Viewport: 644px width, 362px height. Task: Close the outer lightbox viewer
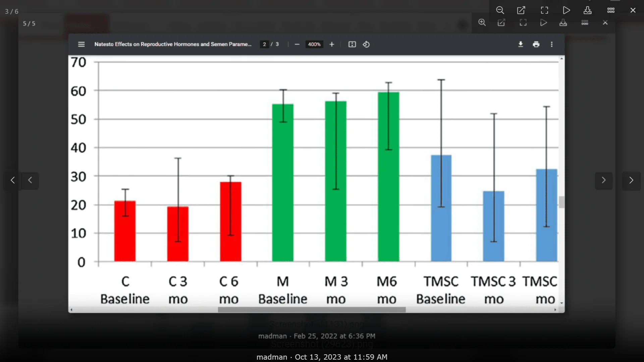click(x=633, y=10)
